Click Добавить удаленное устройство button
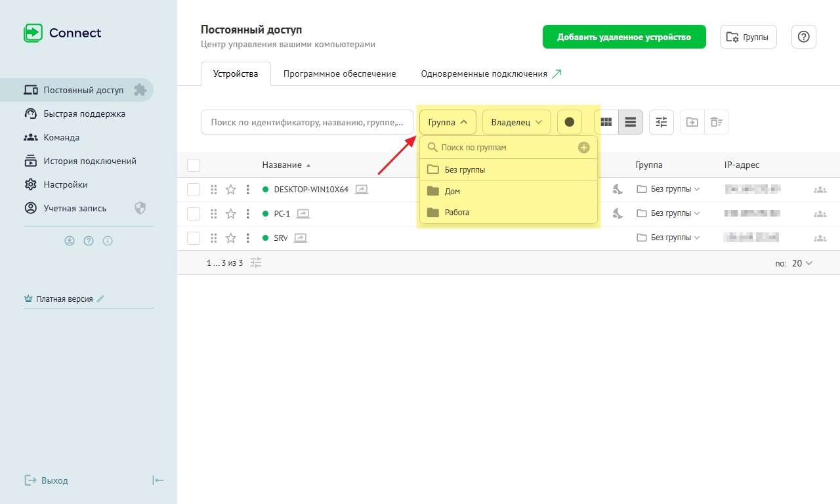 [x=623, y=37]
